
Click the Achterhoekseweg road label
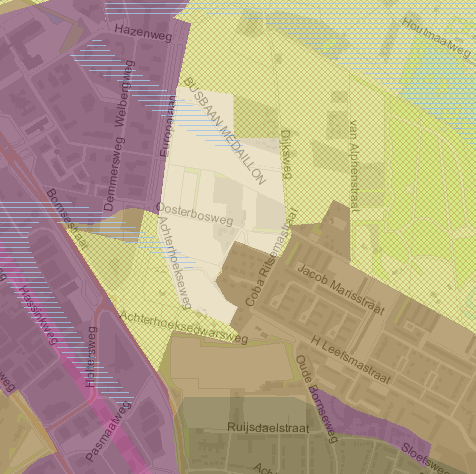175,263
